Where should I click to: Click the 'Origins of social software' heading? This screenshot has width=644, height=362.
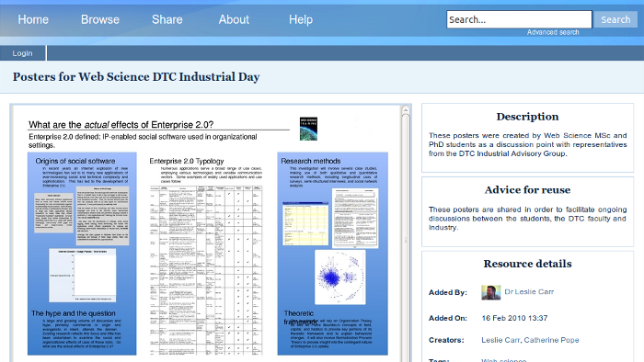point(75,161)
